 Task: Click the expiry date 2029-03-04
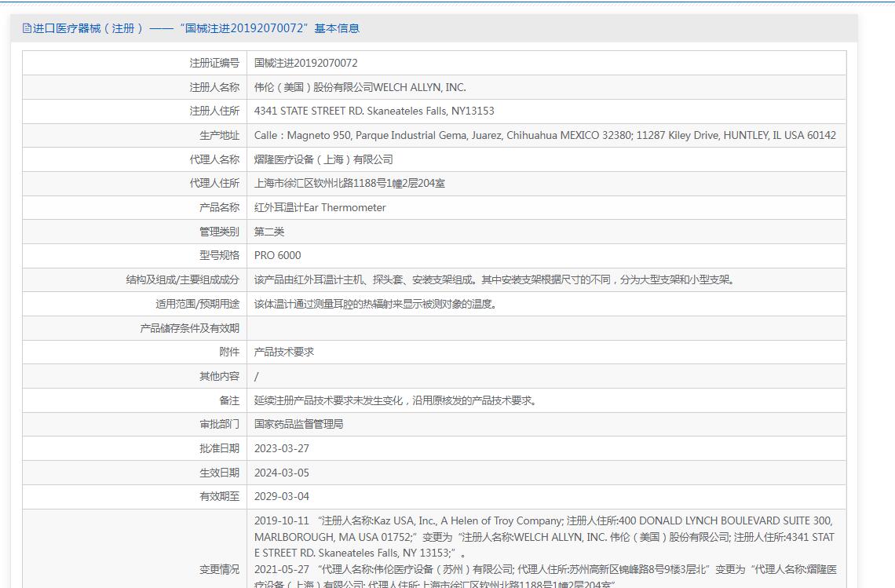[281, 496]
